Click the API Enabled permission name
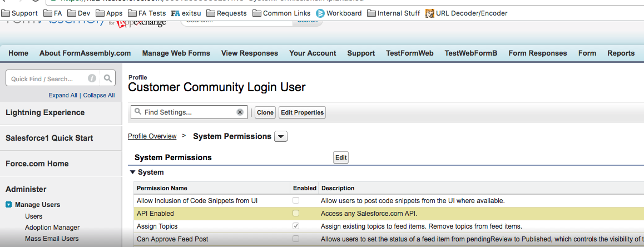Image resolution: width=644 pixels, height=247 pixels. [155, 214]
